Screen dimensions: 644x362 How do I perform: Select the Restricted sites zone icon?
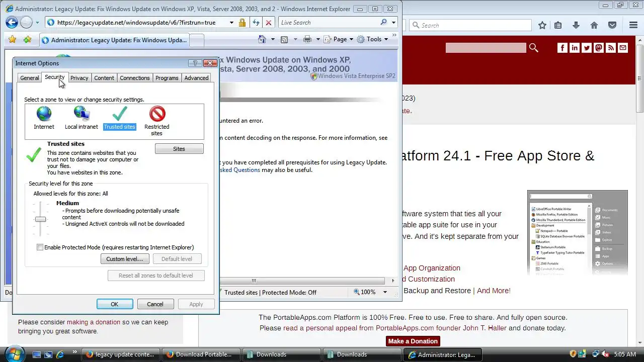click(157, 114)
